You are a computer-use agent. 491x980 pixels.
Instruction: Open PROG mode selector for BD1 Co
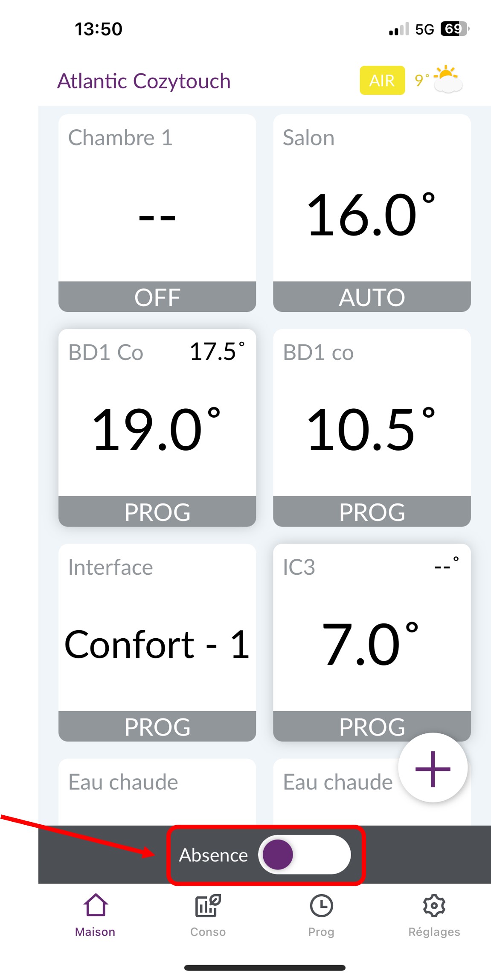coord(157,512)
